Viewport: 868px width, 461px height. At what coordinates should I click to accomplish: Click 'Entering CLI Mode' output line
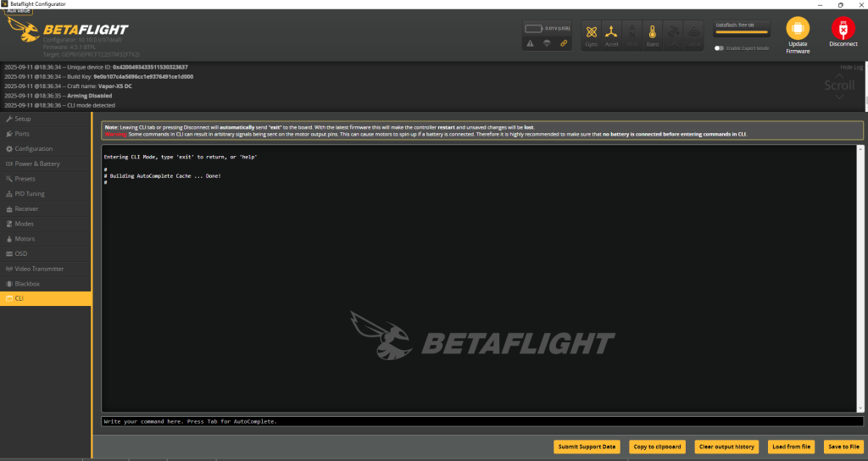click(x=181, y=157)
